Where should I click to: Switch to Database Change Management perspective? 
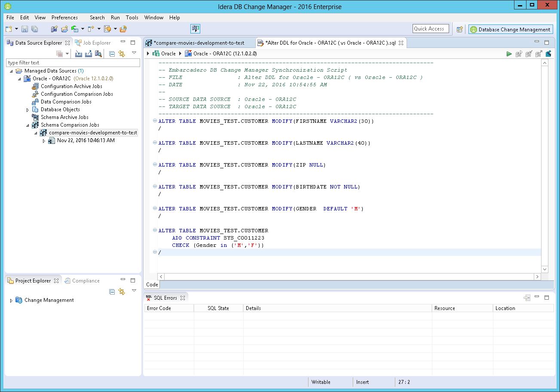point(511,29)
